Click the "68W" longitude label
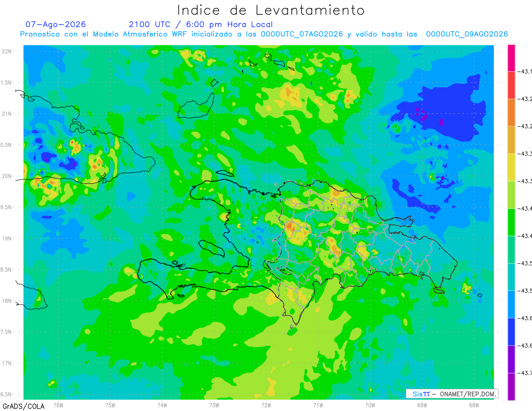The height and width of the screenshot is (411, 532). 473,405
